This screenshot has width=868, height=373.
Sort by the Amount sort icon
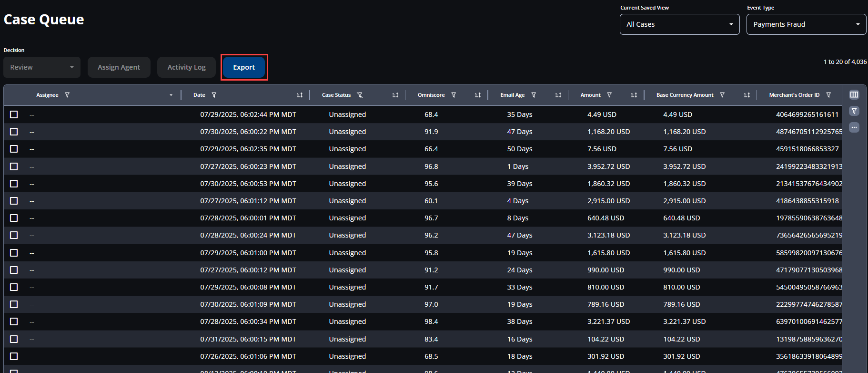[x=634, y=95]
